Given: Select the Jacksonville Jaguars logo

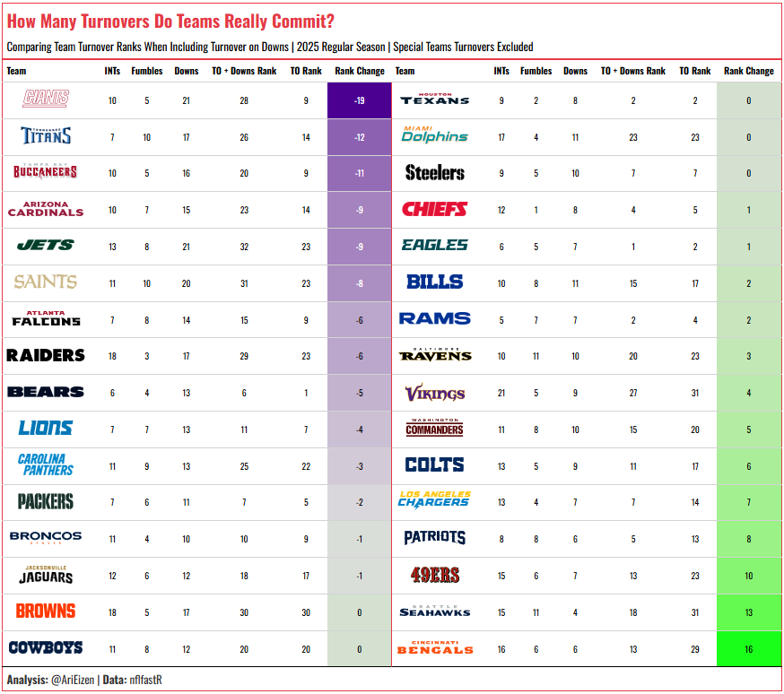Looking at the screenshot, I should (46, 575).
